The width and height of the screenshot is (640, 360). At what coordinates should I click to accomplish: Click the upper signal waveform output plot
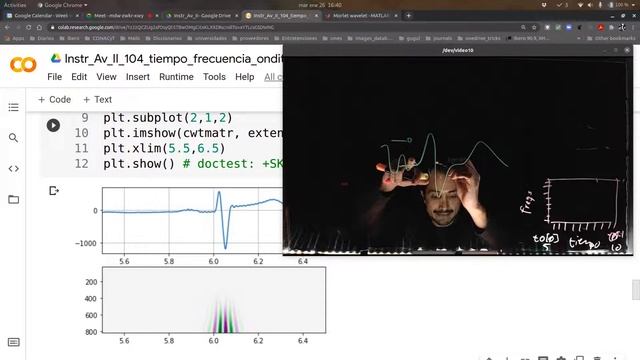192,220
